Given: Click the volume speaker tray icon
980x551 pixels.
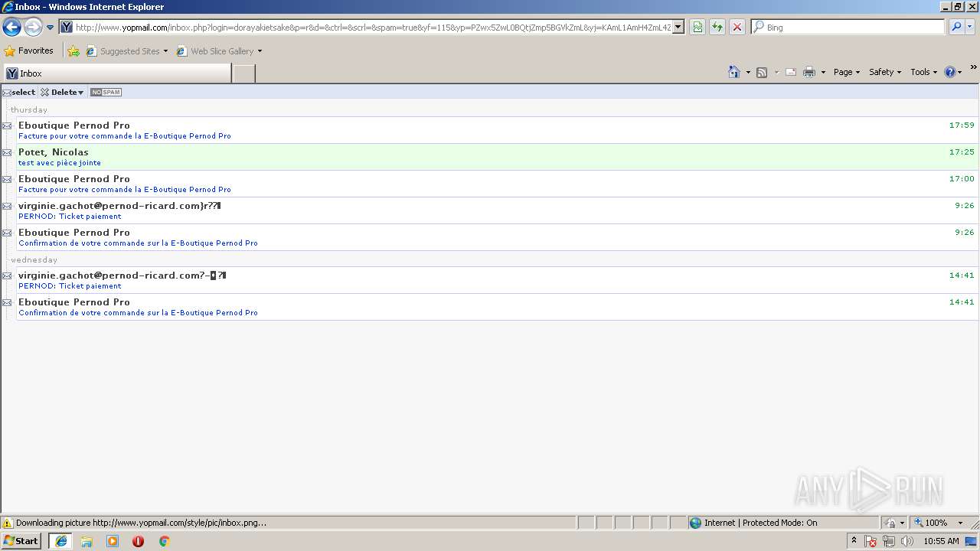Looking at the screenshot, I should click(x=907, y=541).
